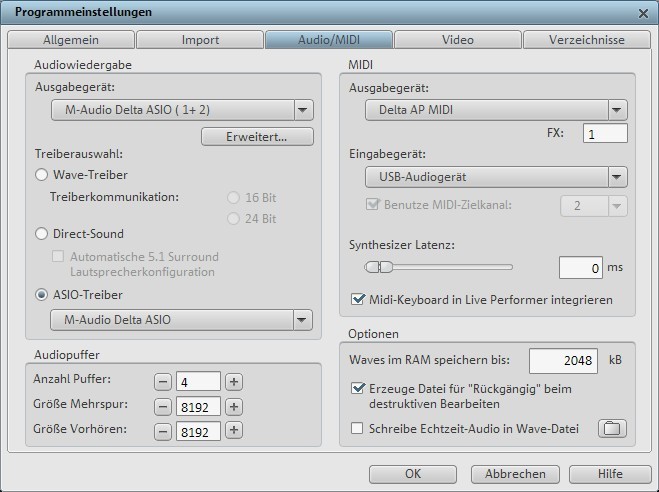659x492 pixels.
Task: Close the Programmeinstellungen dialog
Action: tap(643, 13)
